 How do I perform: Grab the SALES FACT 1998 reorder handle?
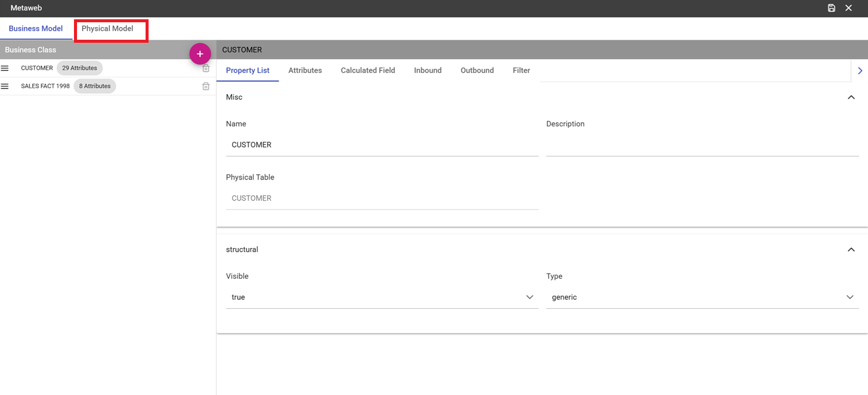click(5, 86)
